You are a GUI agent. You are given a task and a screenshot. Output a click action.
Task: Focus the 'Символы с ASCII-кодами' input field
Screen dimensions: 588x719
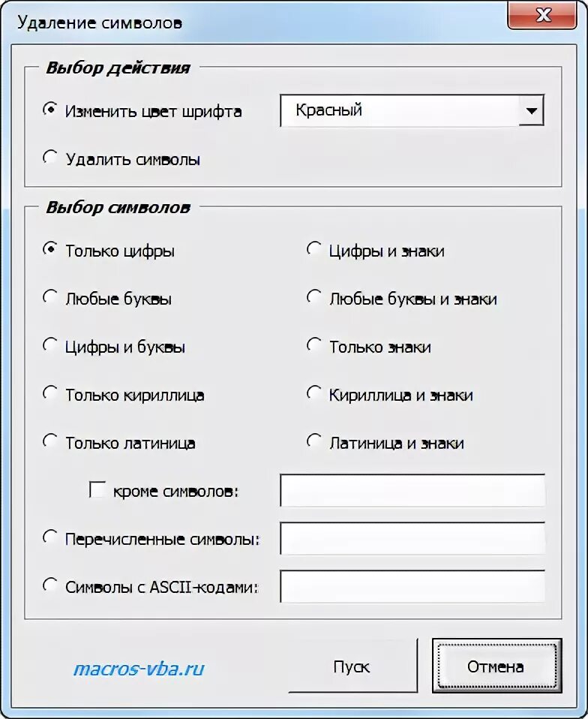(x=412, y=586)
